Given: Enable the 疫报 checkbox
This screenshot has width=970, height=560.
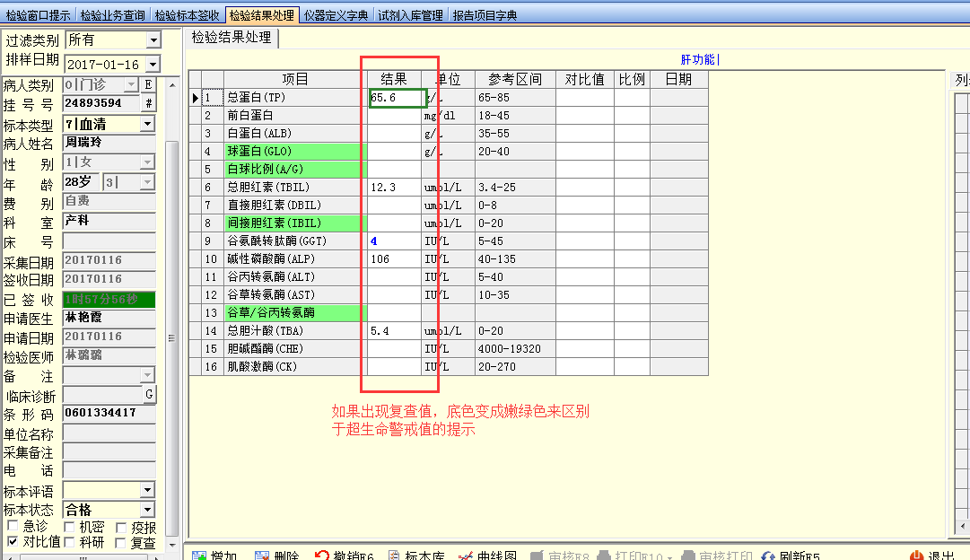Looking at the screenshot, I should click(121, 528).
